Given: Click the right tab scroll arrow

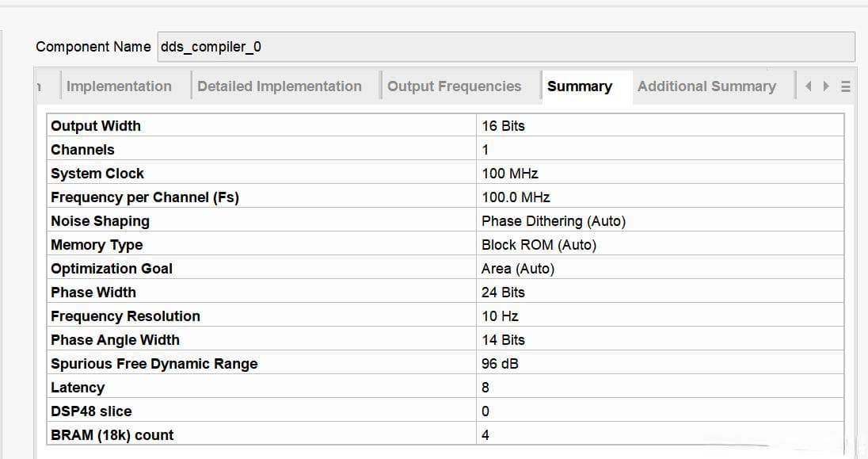Looking at the screenshot, I should point(826,86).
